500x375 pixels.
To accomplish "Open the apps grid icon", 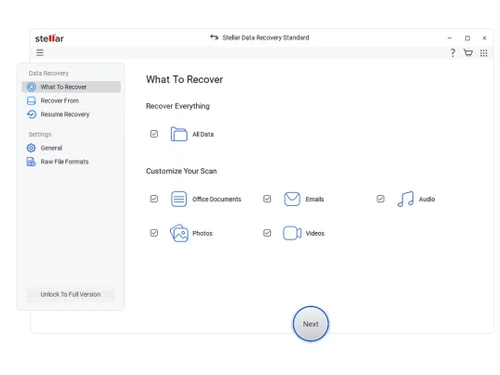I will tap(484, 53).
